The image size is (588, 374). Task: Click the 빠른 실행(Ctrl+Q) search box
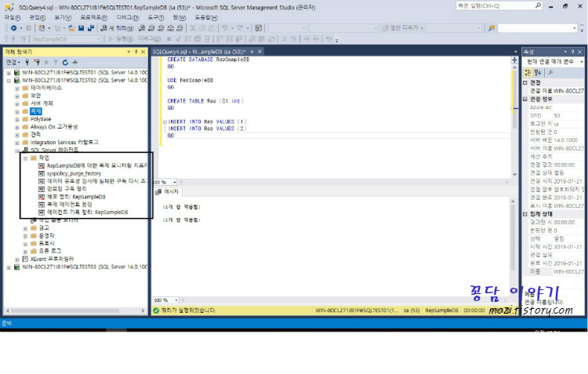click(499, 5)
